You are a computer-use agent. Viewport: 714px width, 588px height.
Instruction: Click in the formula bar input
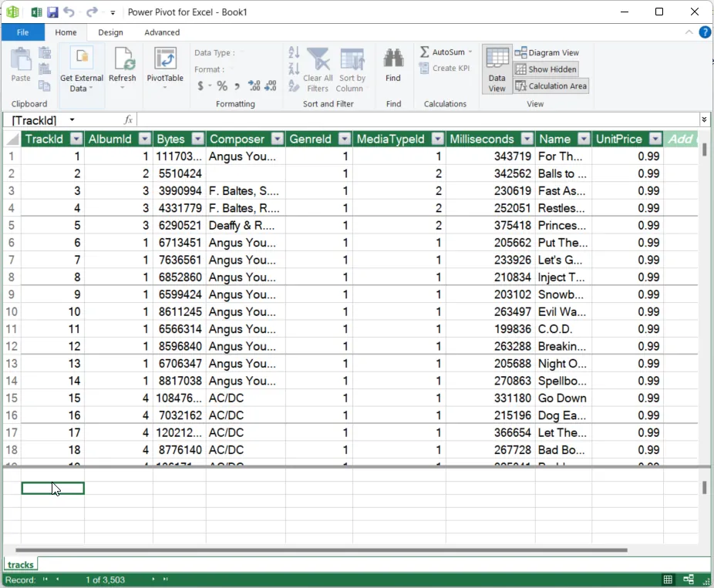coord(417,119)
